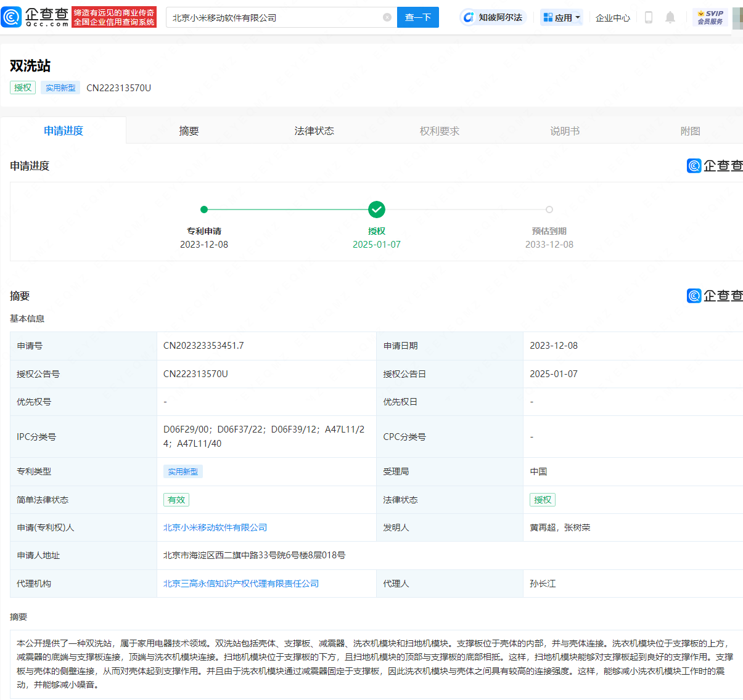Click the 实用新型 tag in the 专利类型 row
This screenshot has width=743, height=700.
click(183, 471)
